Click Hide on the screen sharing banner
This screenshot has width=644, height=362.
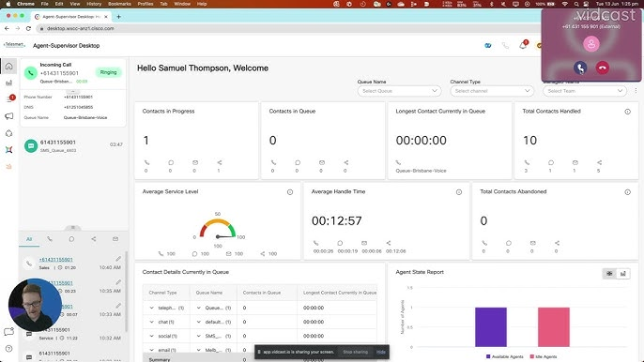point(381,352)
